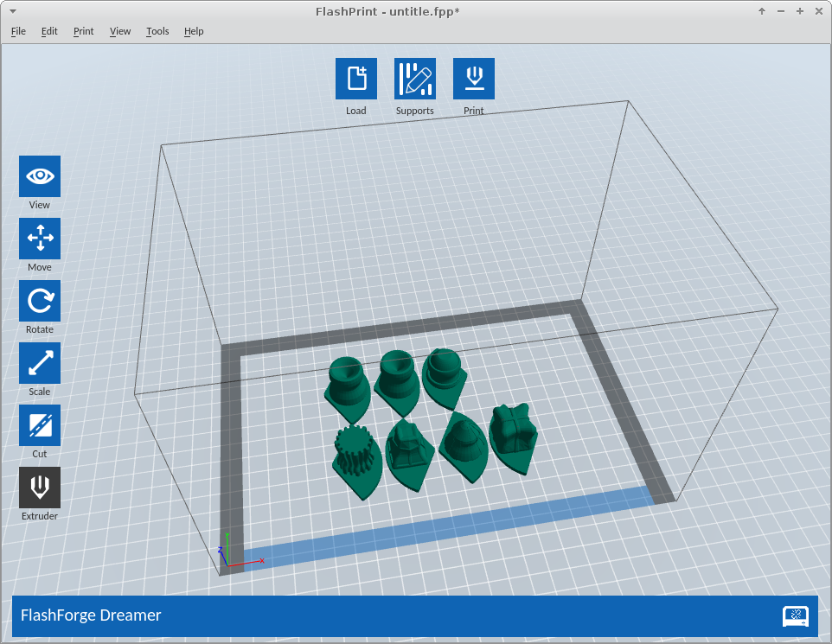Viewport: 832px width, 644px height.
Task: Open the Supports editing tool
Action: click(x=414, y=79)
